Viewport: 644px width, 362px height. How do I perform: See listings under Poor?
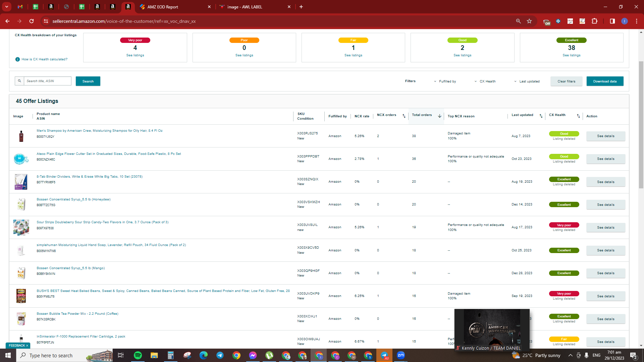[244, 55]
